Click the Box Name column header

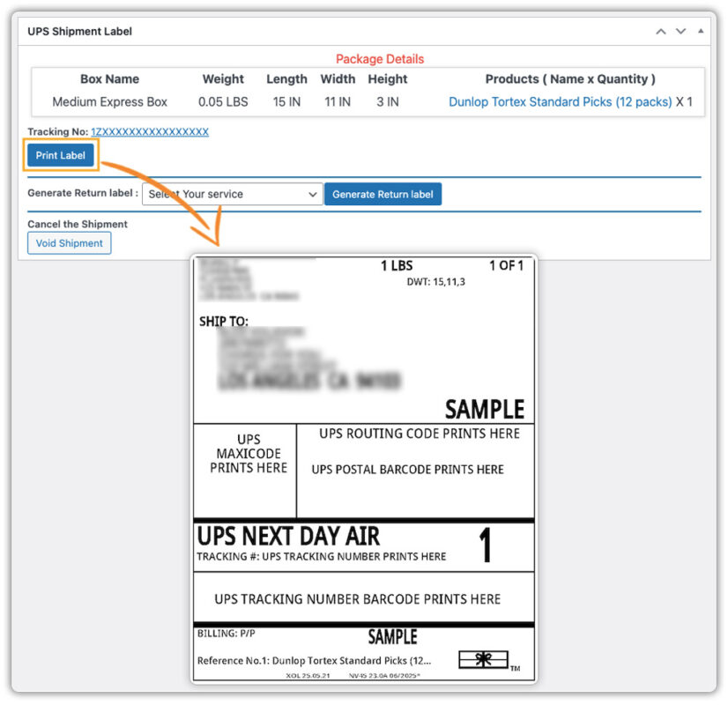[x=109, y=79]
